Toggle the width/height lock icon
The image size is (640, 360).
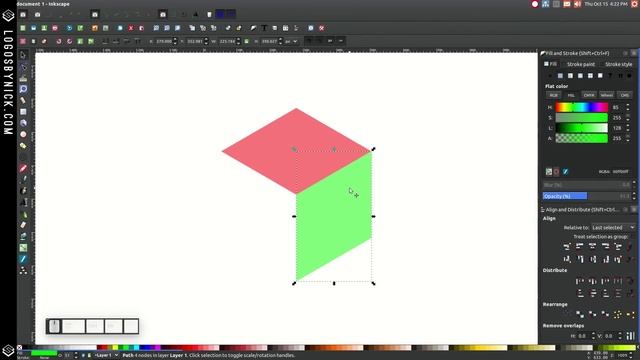tap(247, 41)
